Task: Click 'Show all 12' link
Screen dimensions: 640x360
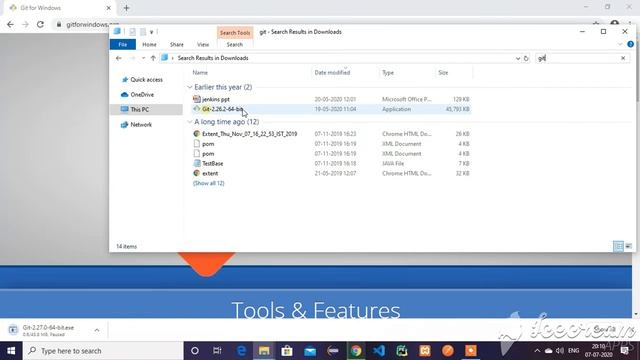Action: pos(209,183)
